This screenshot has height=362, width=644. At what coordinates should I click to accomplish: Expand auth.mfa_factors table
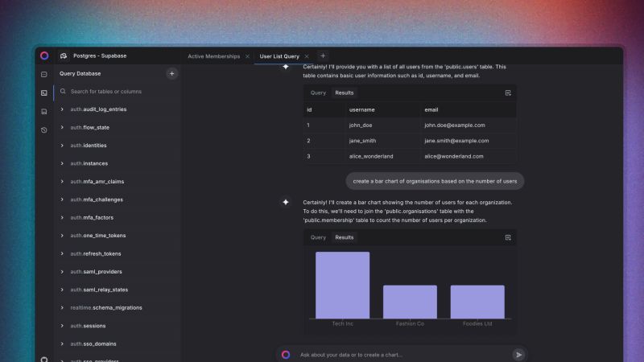pyautogui.click(x=62, y=217)
